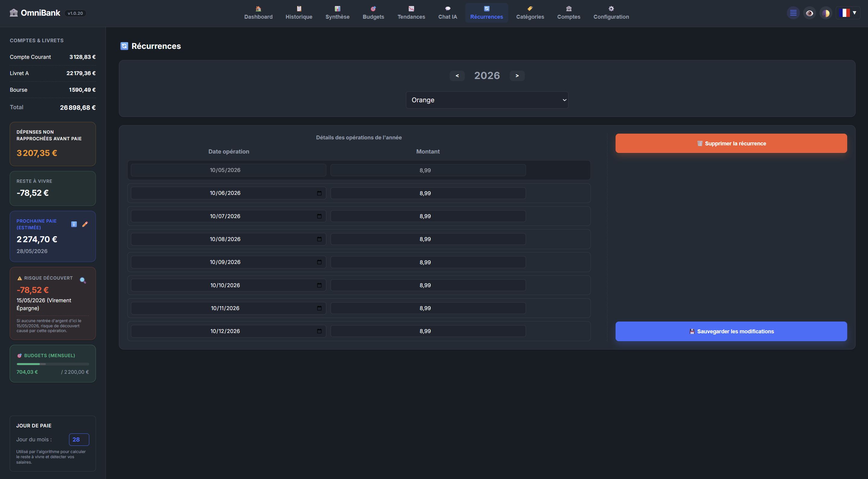Open calendar picker for 10/09/2026
This screenshot has width=868, height=479.
point(319,262)
